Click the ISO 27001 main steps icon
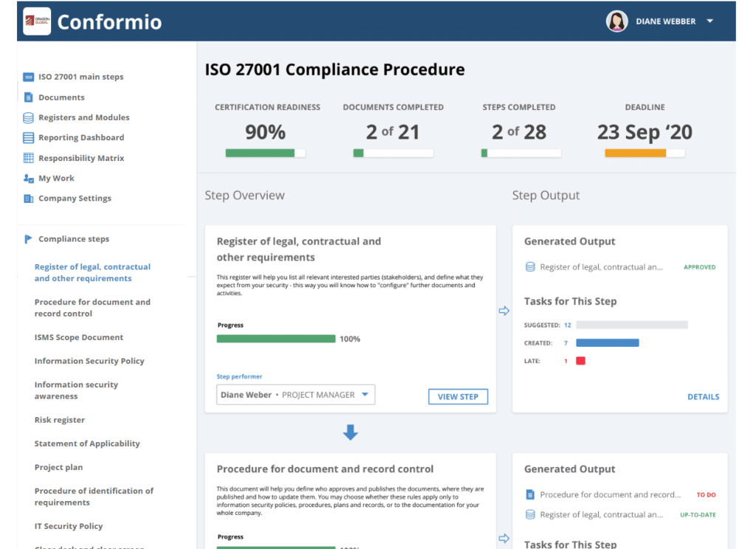This screenshot has height=549, width=756. 27,76
